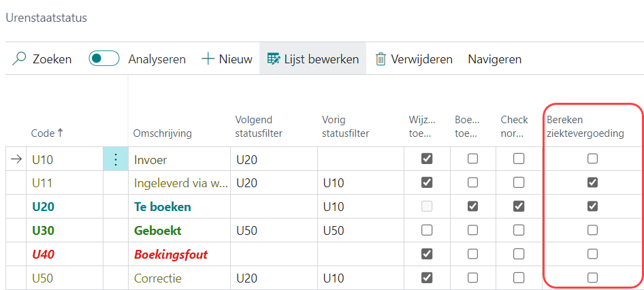This screenshot has width=644, height=290.
Task: Open the Navigeren menu
Action: [494, 59]
